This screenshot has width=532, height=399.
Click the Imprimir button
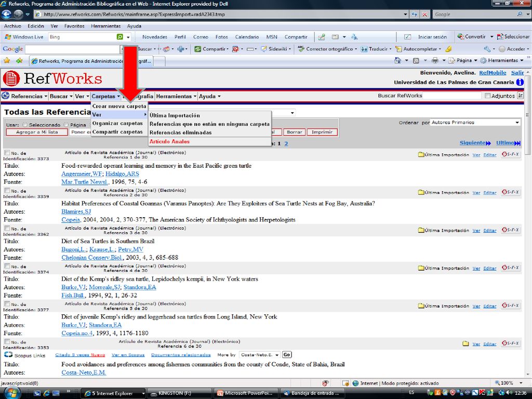(x=322, y=132)
